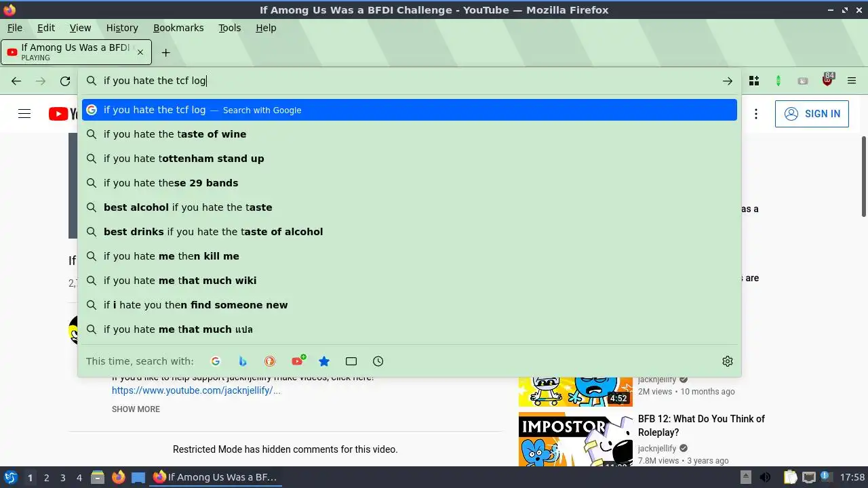Click the green up-down arrows extension icon
Screen dimensions: 868x488
pyautogui.click(x=778, y=81)
